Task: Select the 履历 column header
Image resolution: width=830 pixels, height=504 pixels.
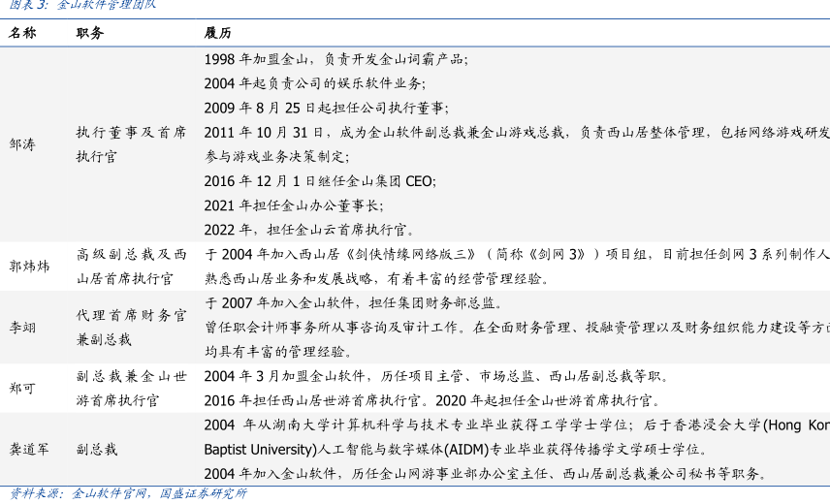Action: pos(217,32)
